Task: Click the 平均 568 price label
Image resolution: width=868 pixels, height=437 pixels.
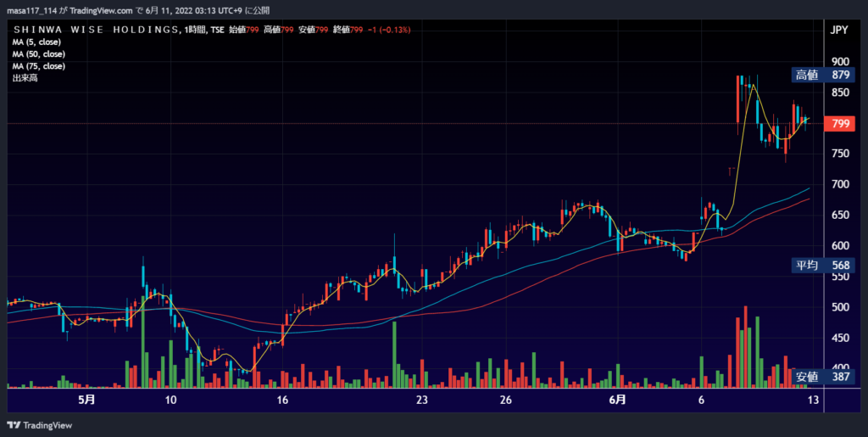Action: click(x=822, y=266)
